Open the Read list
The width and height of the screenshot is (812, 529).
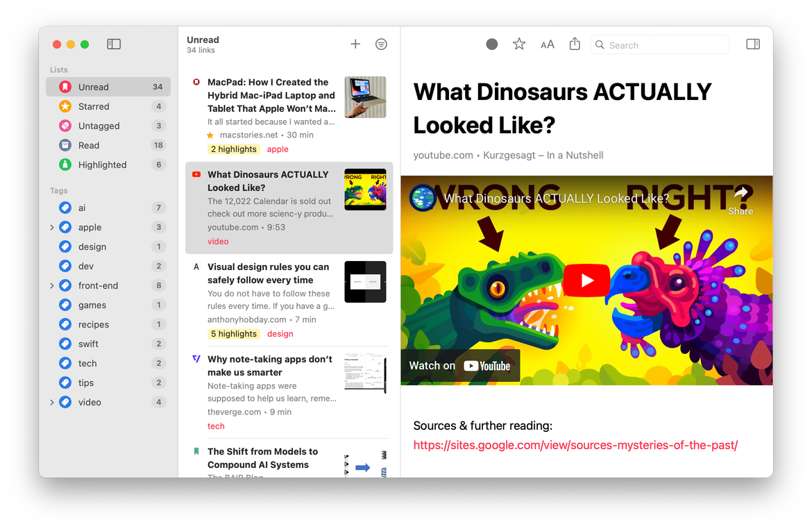click(x=108, y=146)
